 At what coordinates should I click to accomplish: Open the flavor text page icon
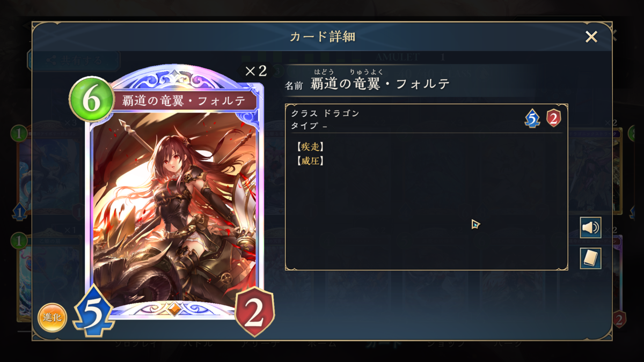click(x=590, y=258)
